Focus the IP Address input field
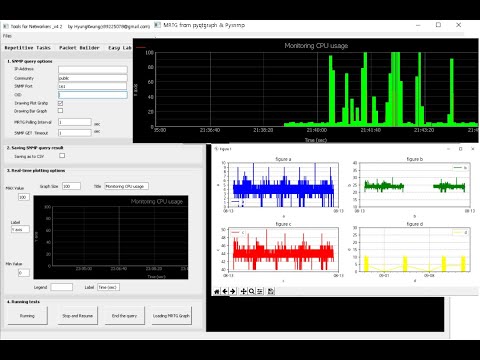Screen dimensions: 480x360 point(93,69)
